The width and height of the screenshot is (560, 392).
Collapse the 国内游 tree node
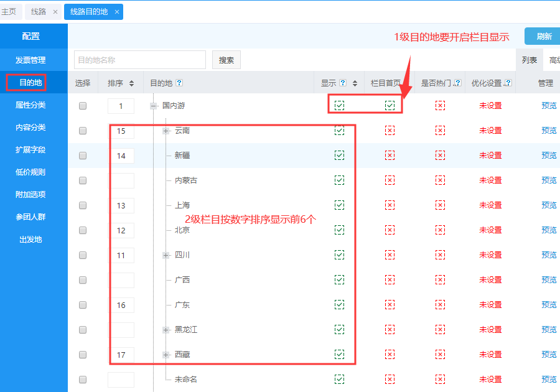153,106
